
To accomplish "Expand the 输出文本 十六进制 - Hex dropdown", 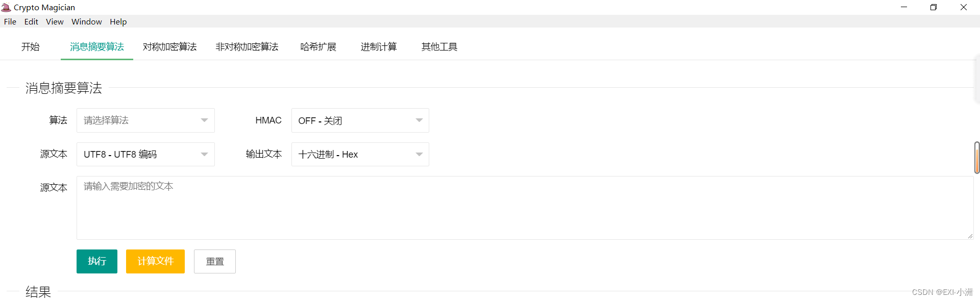I will pyautogui.click(x=360, y=154).
